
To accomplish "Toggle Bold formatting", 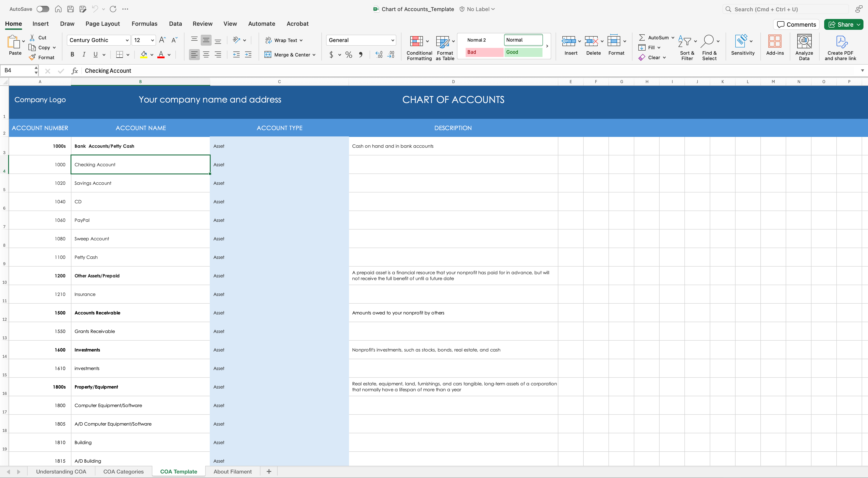I will pyautogui.click(x=72, y=55).
